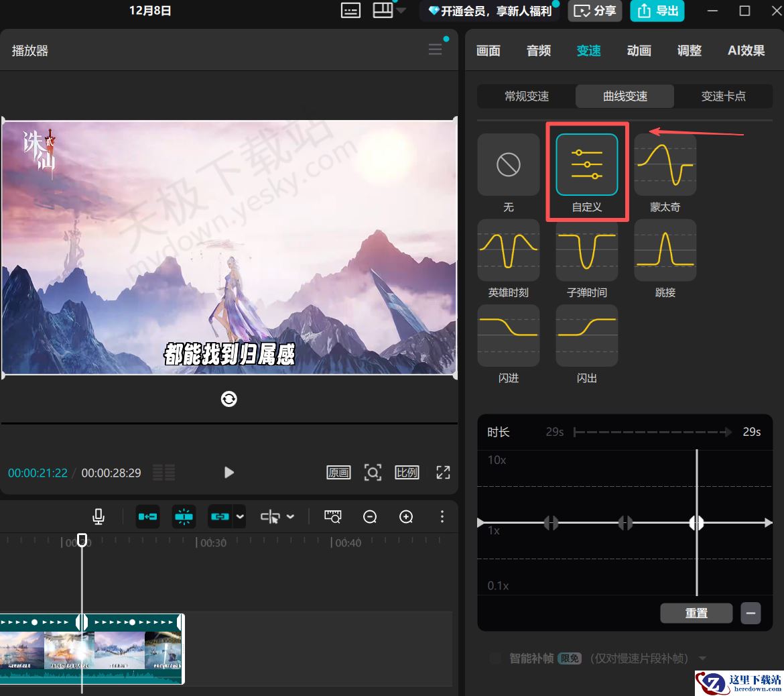Apply the 子弹时间 speed curve preset
Image resolution: width=784 pixels, height=696 pixels.
[x=586, y=250]
